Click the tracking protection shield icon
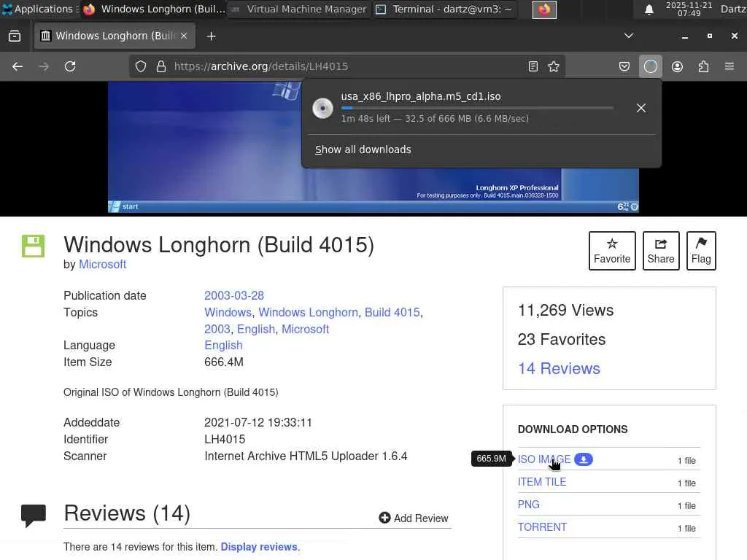Viewport: 747px width, 560px height. (141, 66)
